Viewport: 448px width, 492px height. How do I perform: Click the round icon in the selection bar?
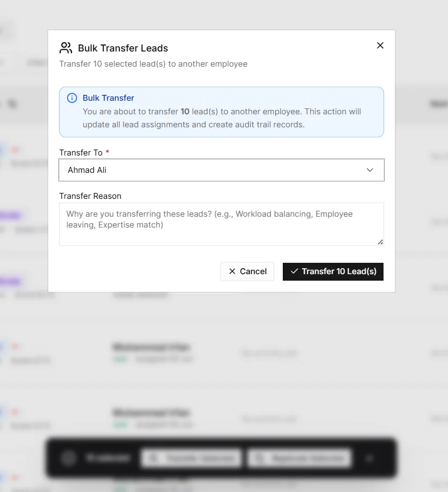click(68, 458)
